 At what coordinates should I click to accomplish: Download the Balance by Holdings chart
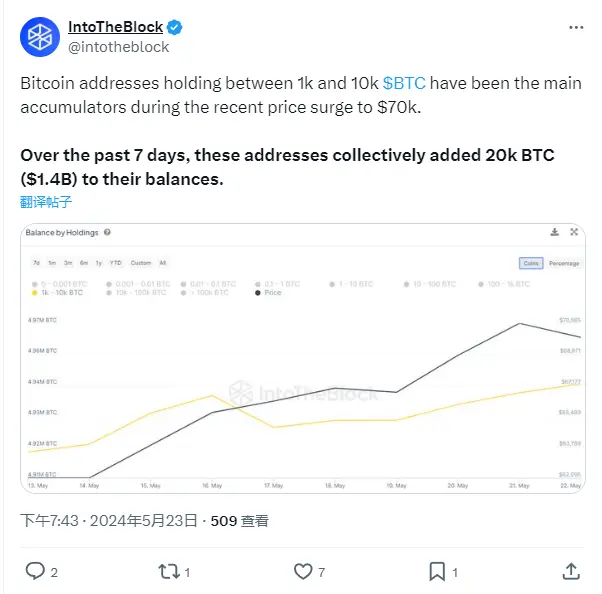[x=555, y=232]
